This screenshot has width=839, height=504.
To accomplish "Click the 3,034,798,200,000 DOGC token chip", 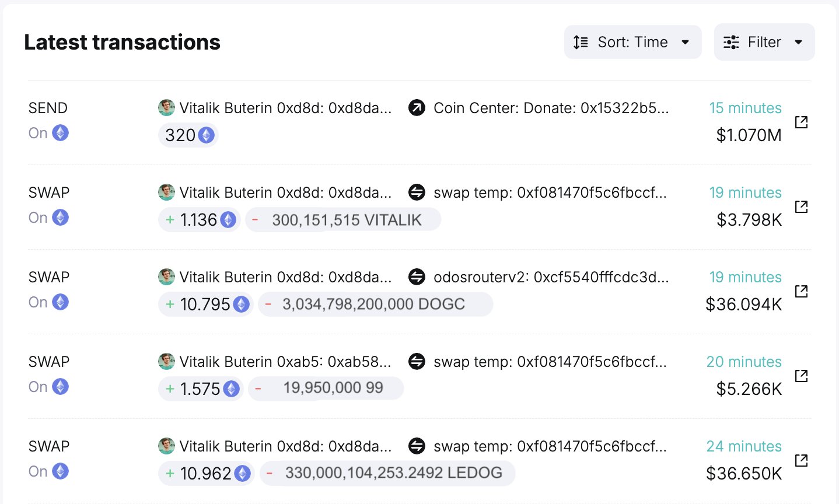I will (x=375, y=304).
